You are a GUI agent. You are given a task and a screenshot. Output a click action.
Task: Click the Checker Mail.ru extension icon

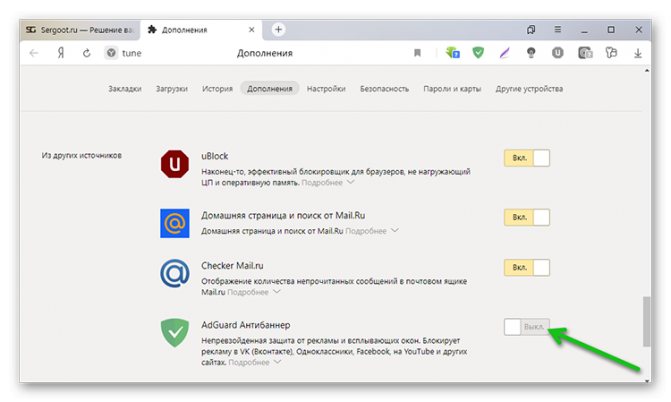pos(175,273)
